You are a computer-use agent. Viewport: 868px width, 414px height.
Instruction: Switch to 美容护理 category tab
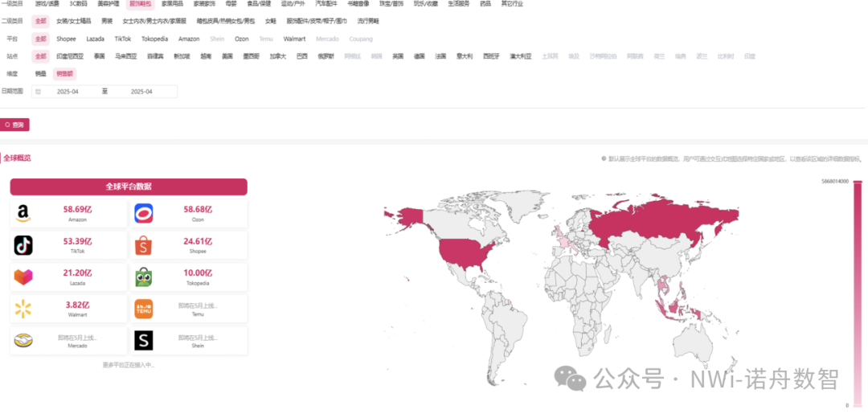tap(108, 4)
